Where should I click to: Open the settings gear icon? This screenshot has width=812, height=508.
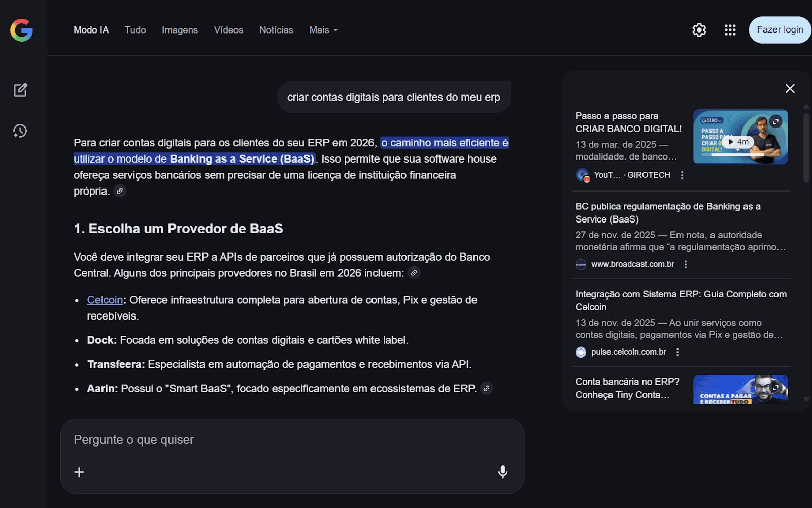699,30
